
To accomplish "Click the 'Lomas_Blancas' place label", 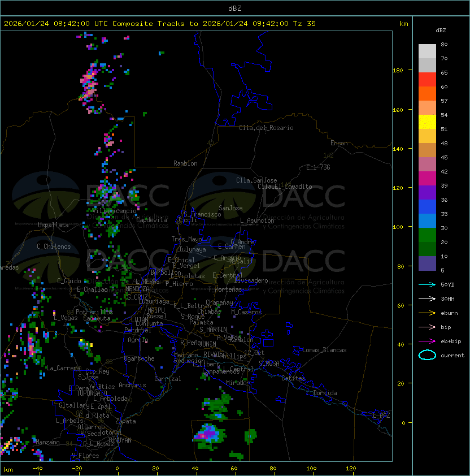I will [x=324, y=350].
